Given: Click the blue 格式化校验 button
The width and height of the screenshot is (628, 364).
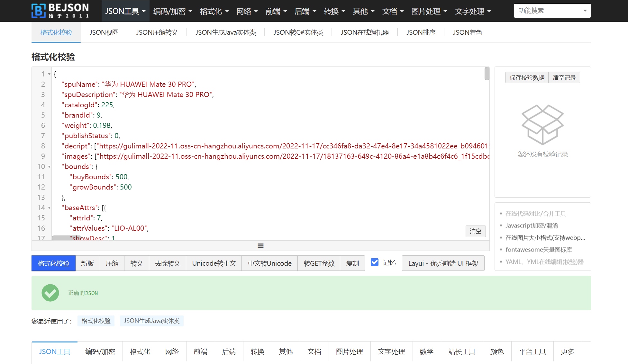Looking at the screenshot, I should (53, 263).
